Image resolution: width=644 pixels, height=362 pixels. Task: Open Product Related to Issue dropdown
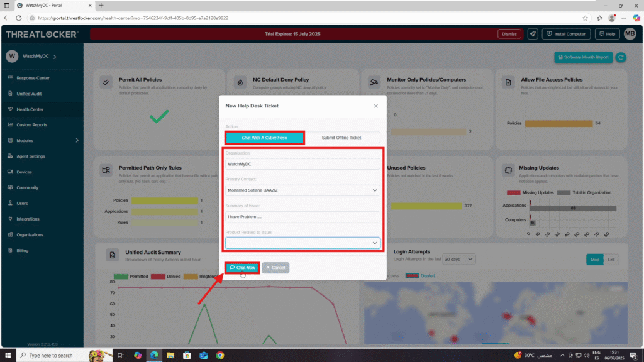(303, 243)
